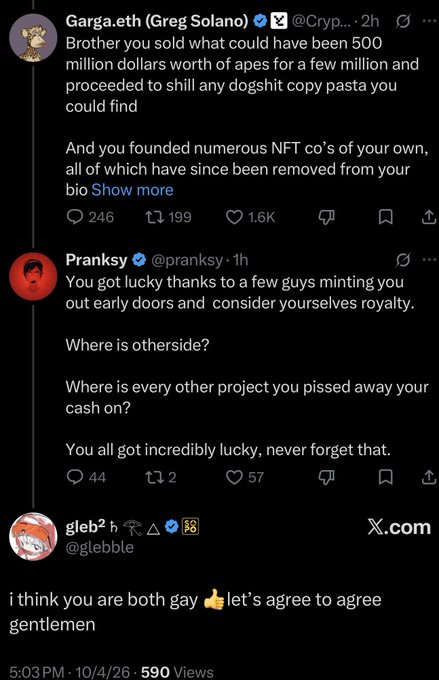Visit the @glebble profile handle
Viewport: 439px width, 680px height.
coord(99,547)
